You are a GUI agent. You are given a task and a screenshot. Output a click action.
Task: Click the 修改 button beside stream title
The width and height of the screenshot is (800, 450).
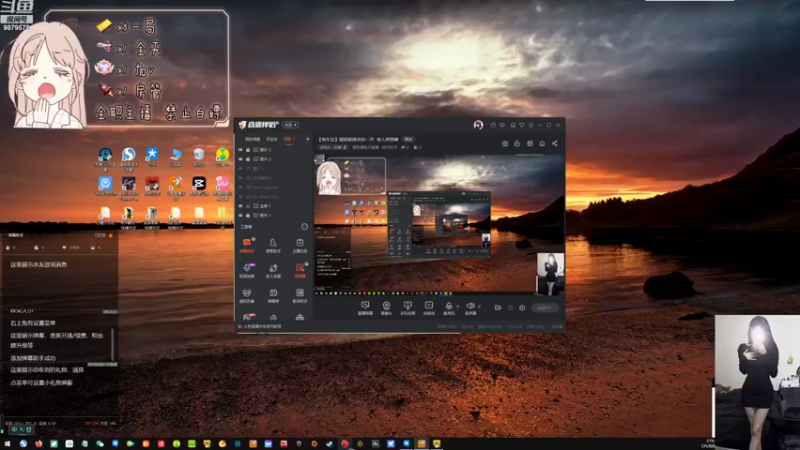(x=408, y=139)
